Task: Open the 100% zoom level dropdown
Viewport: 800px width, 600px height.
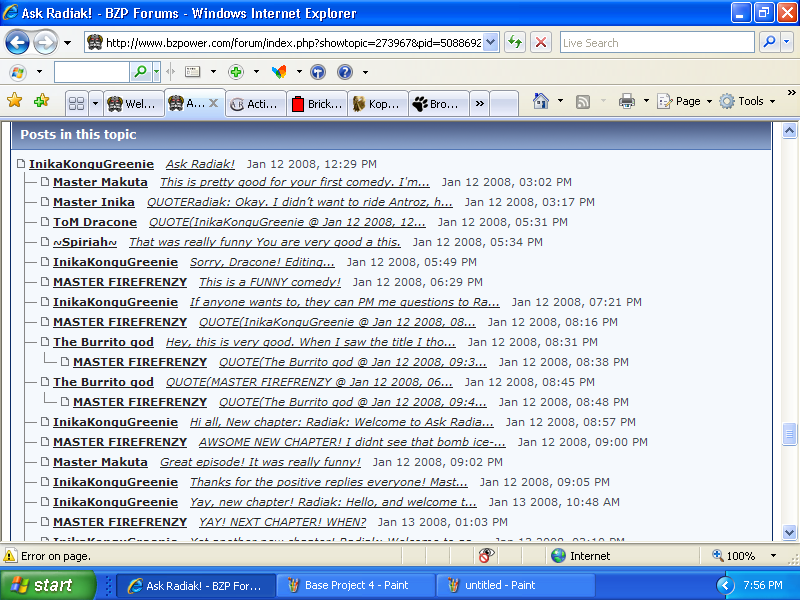Action: click(x=773, y=556)
